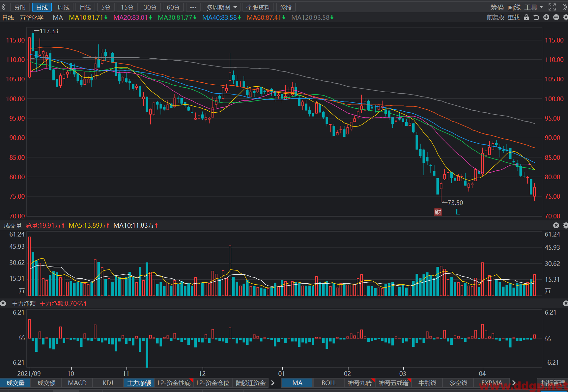Expand right panel with double-chevron icon

pyautogui.click(x=564, y=7)
